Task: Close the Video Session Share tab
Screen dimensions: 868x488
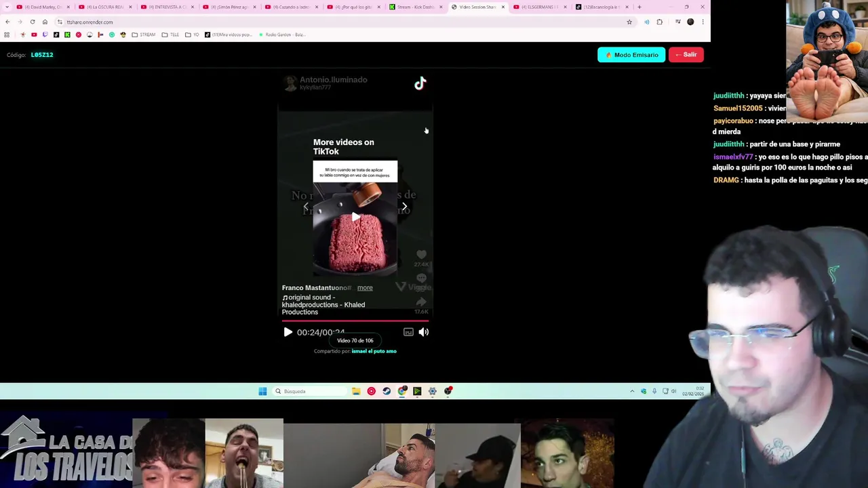Action: coord(503,7)
